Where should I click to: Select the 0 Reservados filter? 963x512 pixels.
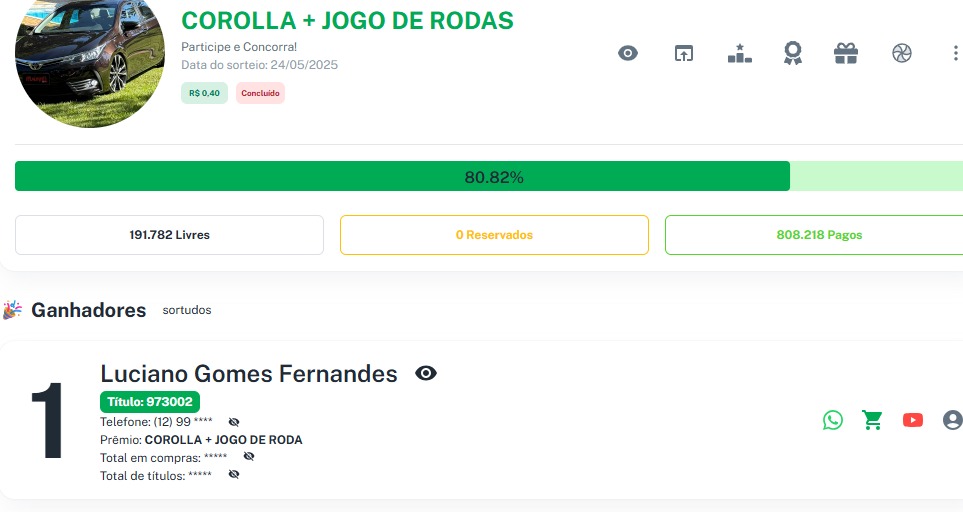point(494,235)
